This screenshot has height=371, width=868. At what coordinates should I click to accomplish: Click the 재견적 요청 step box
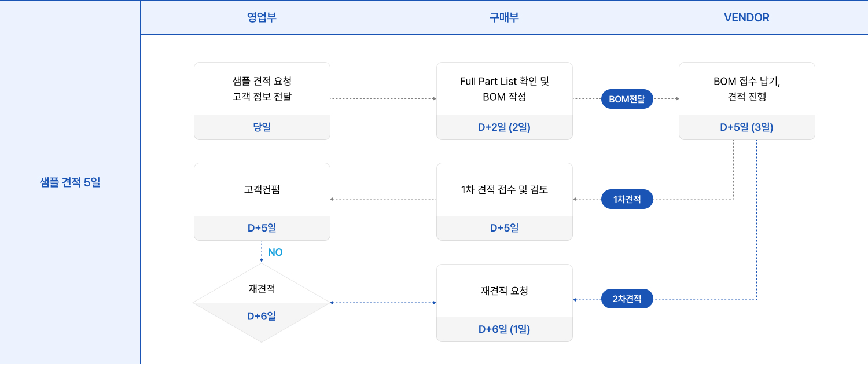coord(505,303)
